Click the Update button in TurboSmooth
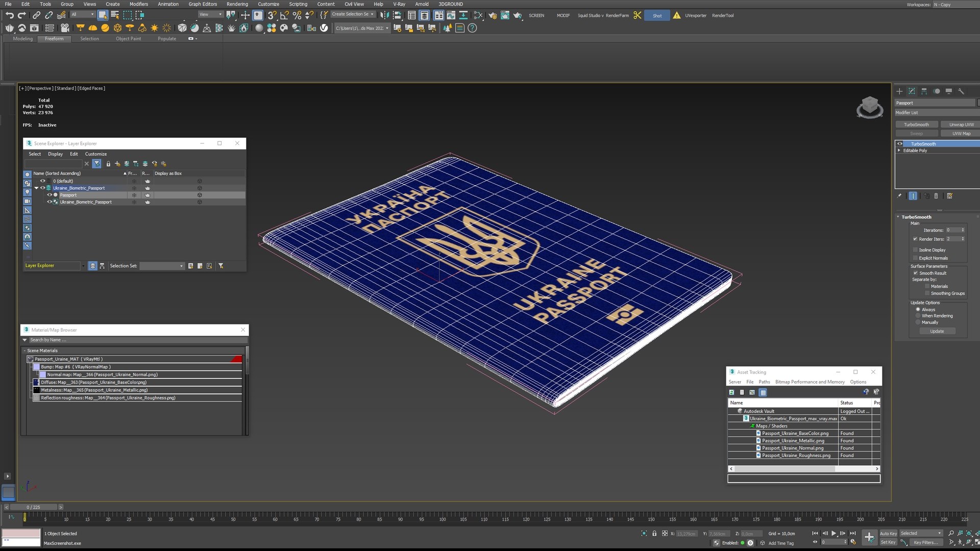 937,331
